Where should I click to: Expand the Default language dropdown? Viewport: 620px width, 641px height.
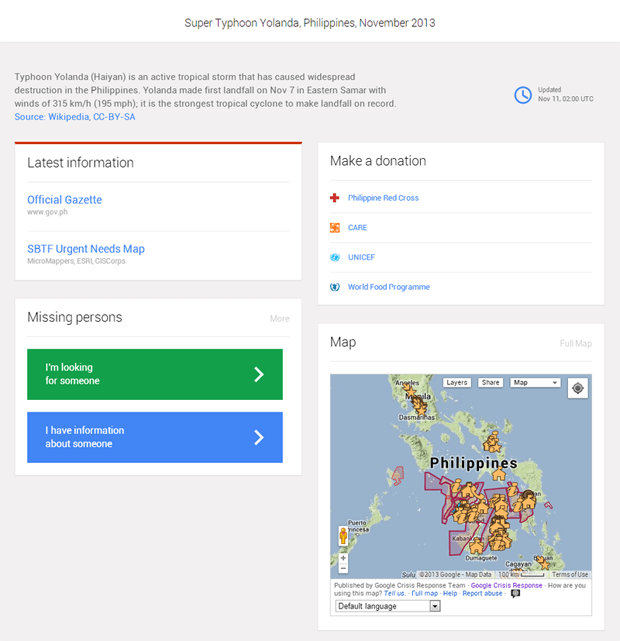coord(387,606)
